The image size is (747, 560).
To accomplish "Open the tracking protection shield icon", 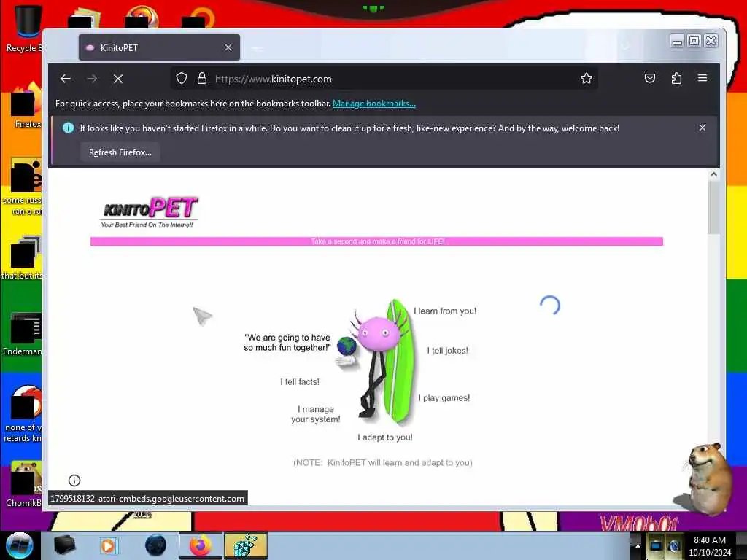I will point(182,79).
